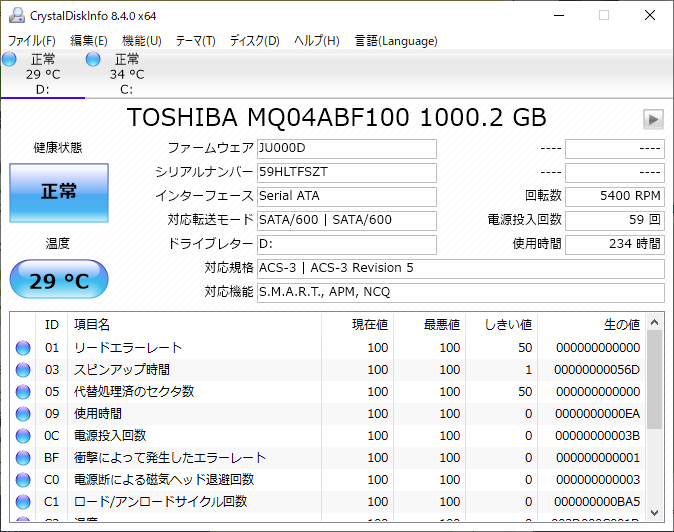674x532 pixels.
Task: Click status orb for row 09 使用時間
Action: pyautogui.click(x=23, y=413)
